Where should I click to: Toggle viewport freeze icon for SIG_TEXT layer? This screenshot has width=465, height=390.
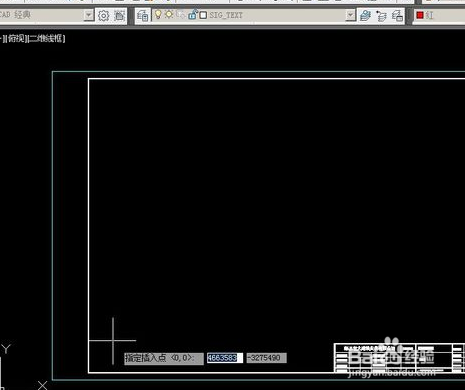pyautogui.click(x=181, y=15)
